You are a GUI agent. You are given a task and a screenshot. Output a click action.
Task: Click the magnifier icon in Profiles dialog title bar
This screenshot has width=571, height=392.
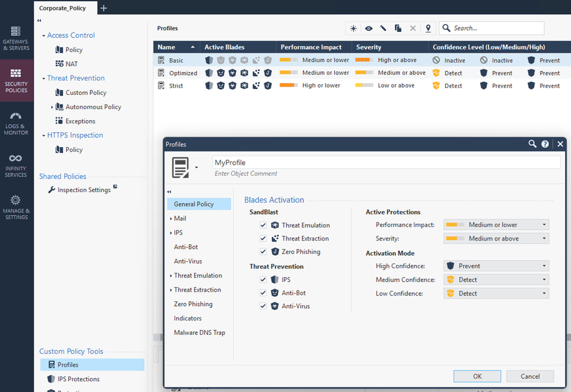click(533, 144)
